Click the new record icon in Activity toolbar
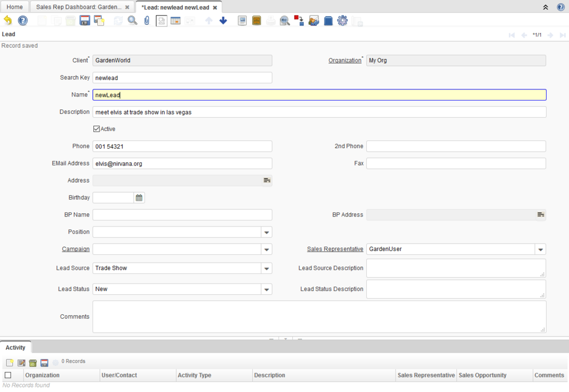This screenshot has width=569, height=392. 9,363
